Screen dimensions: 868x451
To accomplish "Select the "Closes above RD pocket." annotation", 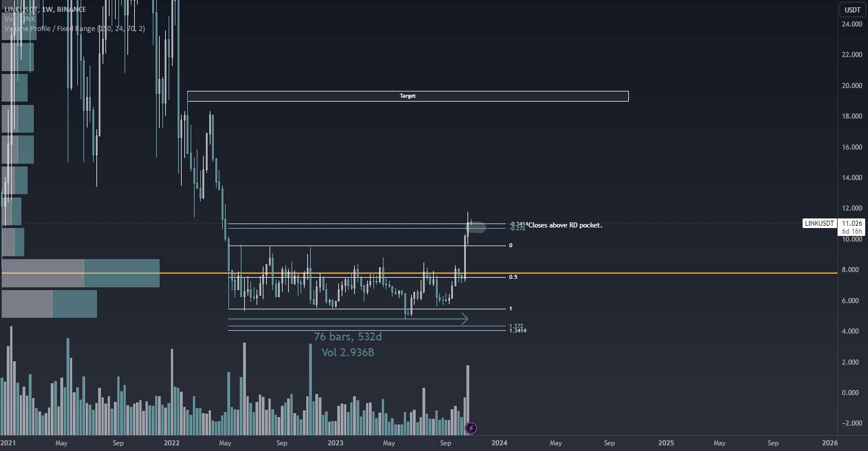I will pyautogui.click(x=565, y=225).
